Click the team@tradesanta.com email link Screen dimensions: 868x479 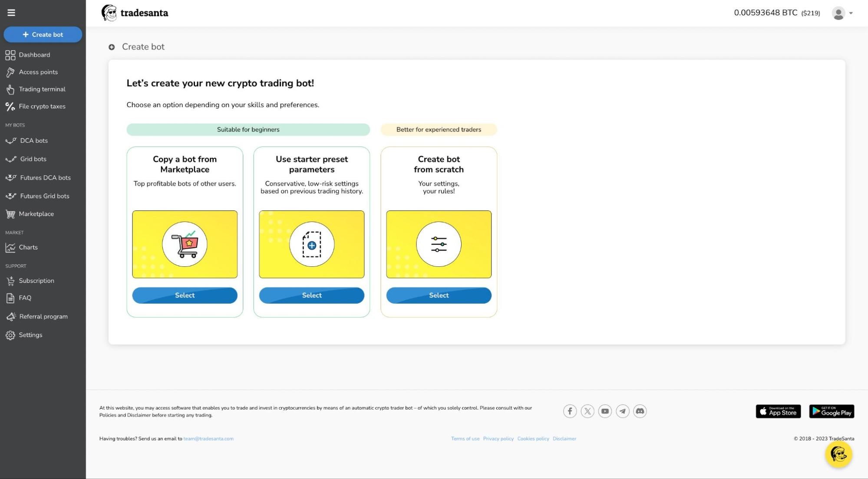click(x=208, y=439)
